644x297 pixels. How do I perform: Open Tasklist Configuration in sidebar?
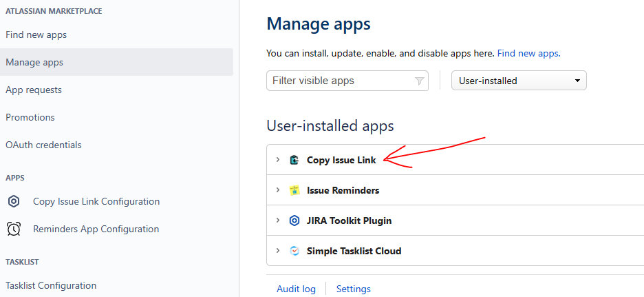pos(51,285)
